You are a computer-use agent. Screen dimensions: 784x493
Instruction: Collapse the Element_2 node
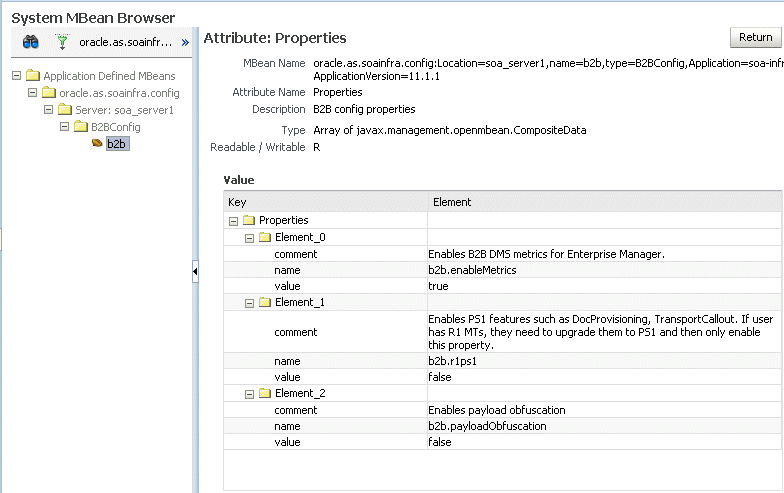pos(250,394)
